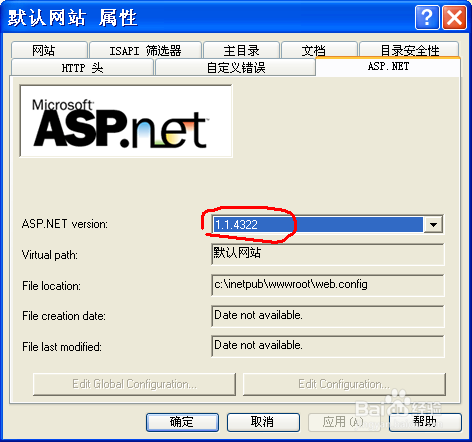This screenshot has width=472, height=442.
Task: Open the 自定义错误 tab
Action: click(x=235, y=68)
